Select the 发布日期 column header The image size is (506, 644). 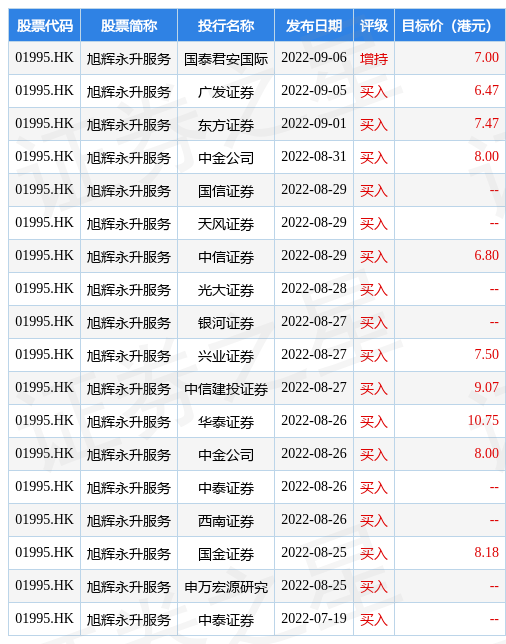(x=314, y=25)
